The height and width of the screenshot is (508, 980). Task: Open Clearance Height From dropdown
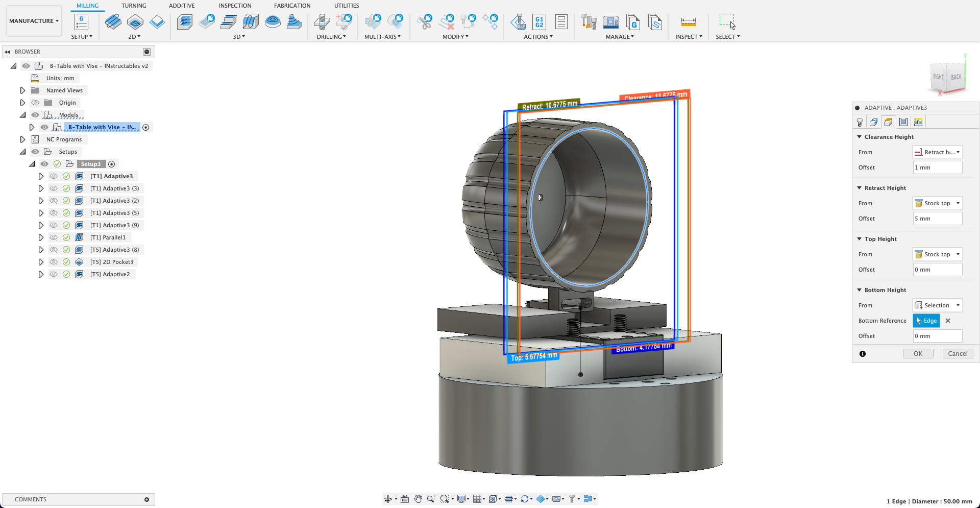tap(937, 152)
